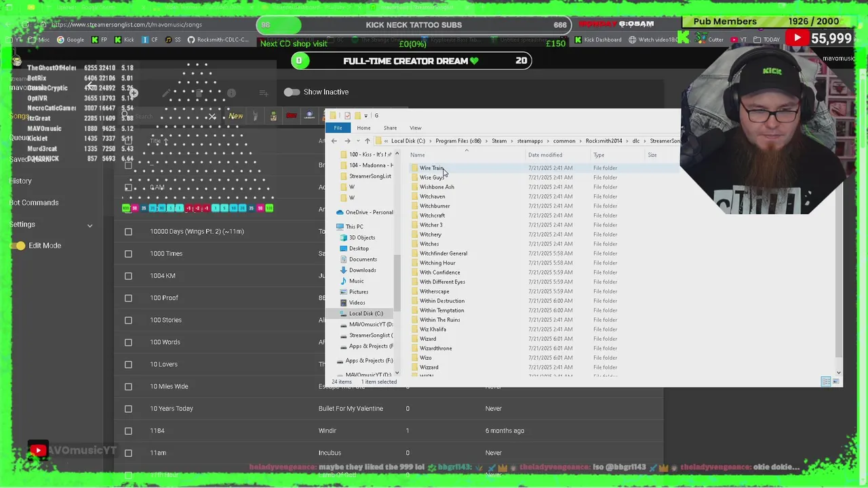868x488 pixels.
Task: Open Explorer recent locations dropdown
Action: click(x=357, y=141)
